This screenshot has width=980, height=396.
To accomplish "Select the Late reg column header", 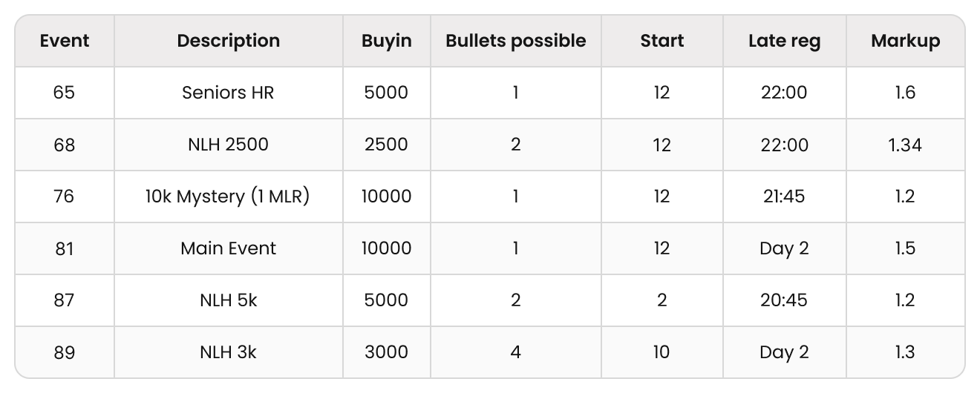I will (785, 41).
